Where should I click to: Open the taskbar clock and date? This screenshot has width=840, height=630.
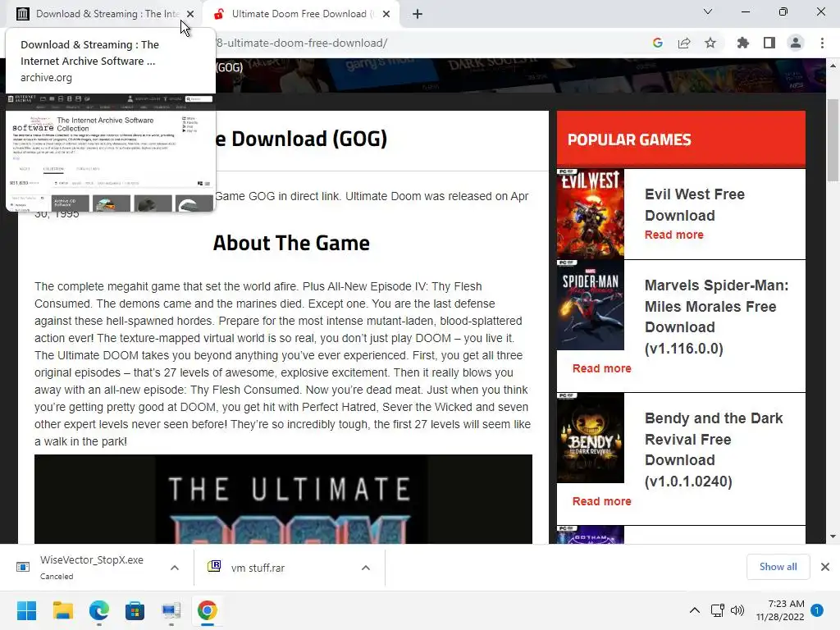point(780,610)
